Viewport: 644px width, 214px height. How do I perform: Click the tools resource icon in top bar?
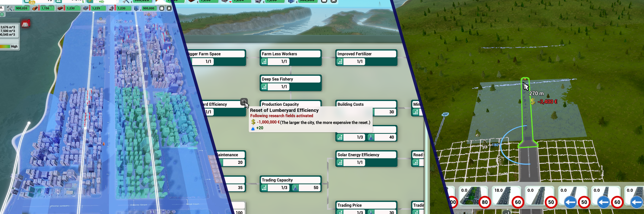(x=10, y=8)
